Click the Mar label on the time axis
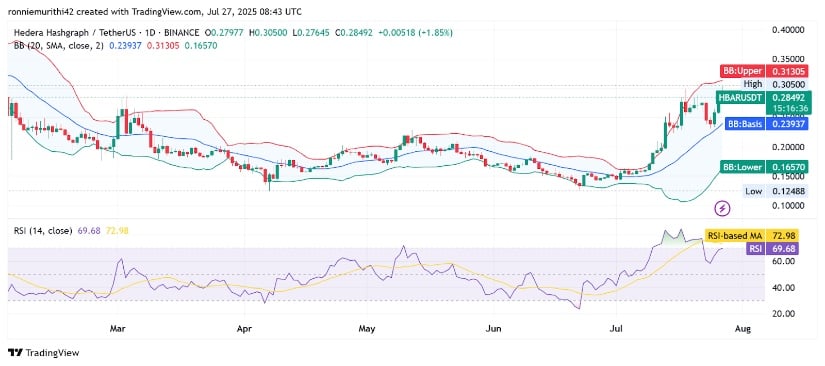This screenshot has width=825, height=366. pos(117,329)
